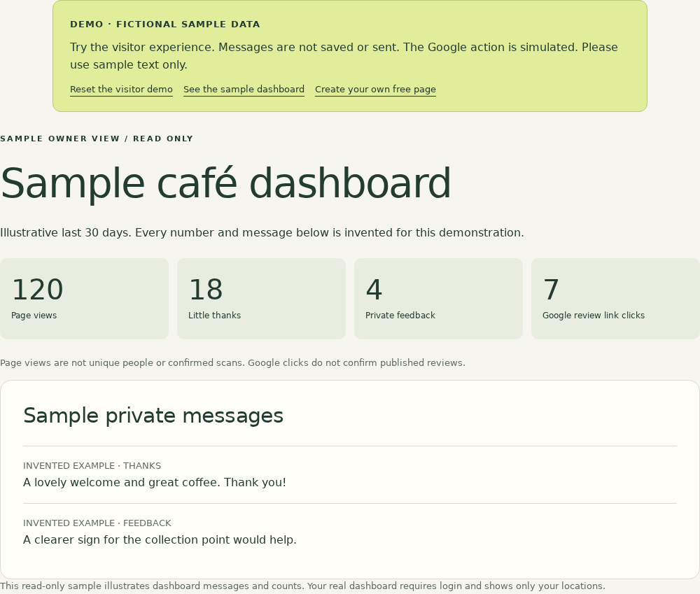700x594 pixels.
Task: Click the 18 Little thanks stat card
Action: coord(261,299)
